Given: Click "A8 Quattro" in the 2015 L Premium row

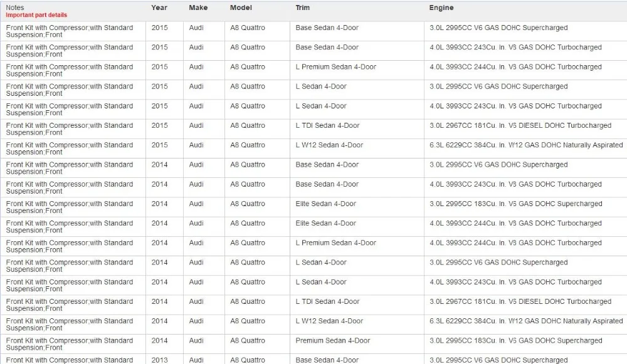Looking at the screenshot, I should pyautogui.click(x=248, y=67).
